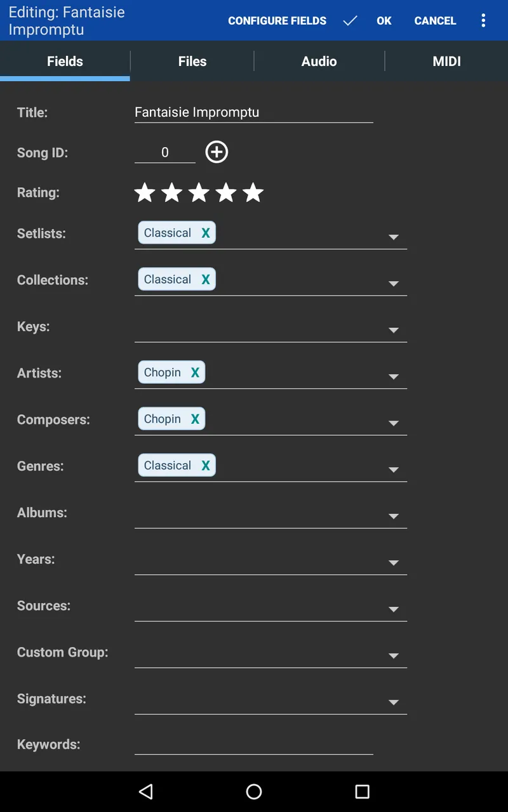Toggle the fifth rating star

[253, 192]
